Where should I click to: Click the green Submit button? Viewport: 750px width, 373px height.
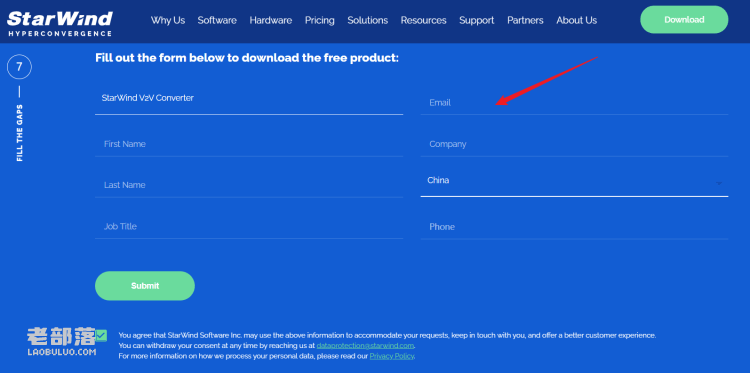(145, 286)
